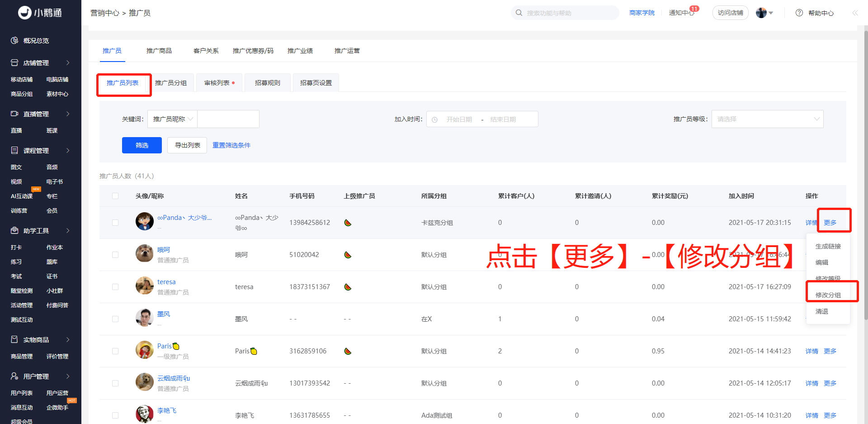Click the 助学工具 briefcase icon
Viewport: 868px width, 424px height.
14,230
